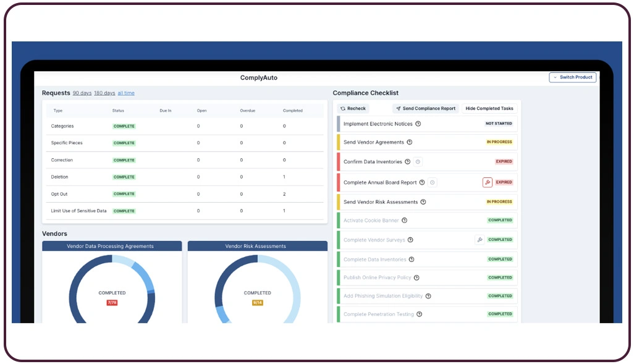Click the help icon beside Activate Cookie Banner

404,221
